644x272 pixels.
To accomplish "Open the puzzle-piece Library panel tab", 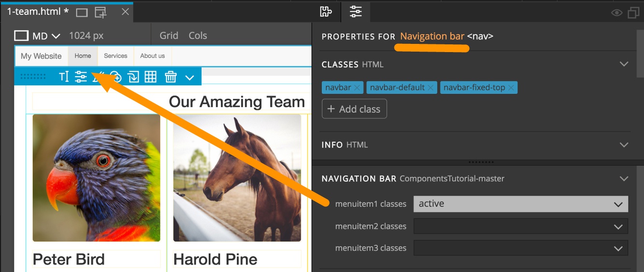I will 326,12.
